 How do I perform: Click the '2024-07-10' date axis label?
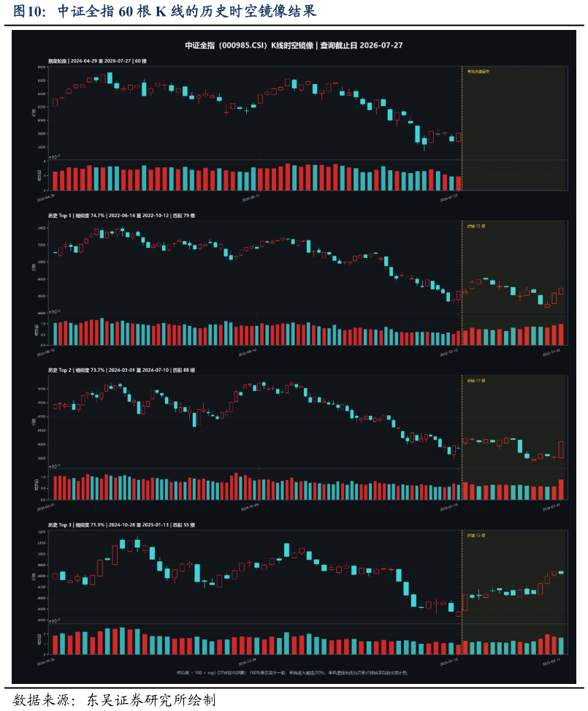(x=448, y=506)
